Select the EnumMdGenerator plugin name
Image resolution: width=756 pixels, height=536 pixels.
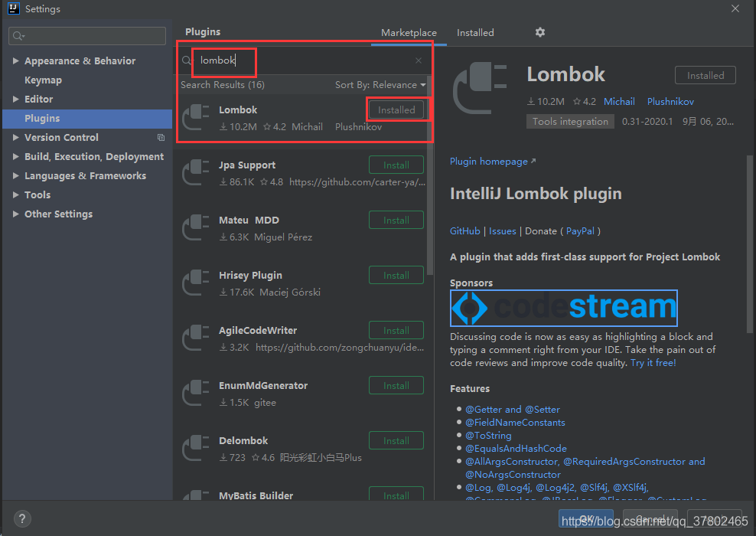pos(263,386)
